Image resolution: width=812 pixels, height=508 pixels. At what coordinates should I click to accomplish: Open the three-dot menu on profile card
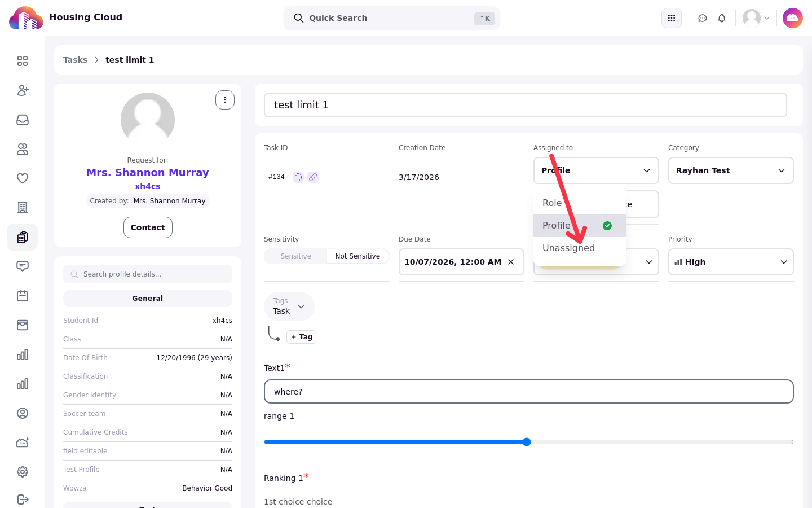tap(225, 100)
